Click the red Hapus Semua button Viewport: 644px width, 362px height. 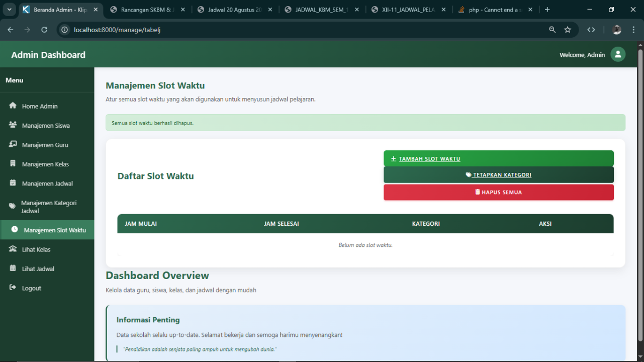pyautogui.click(x=498, y=192)
